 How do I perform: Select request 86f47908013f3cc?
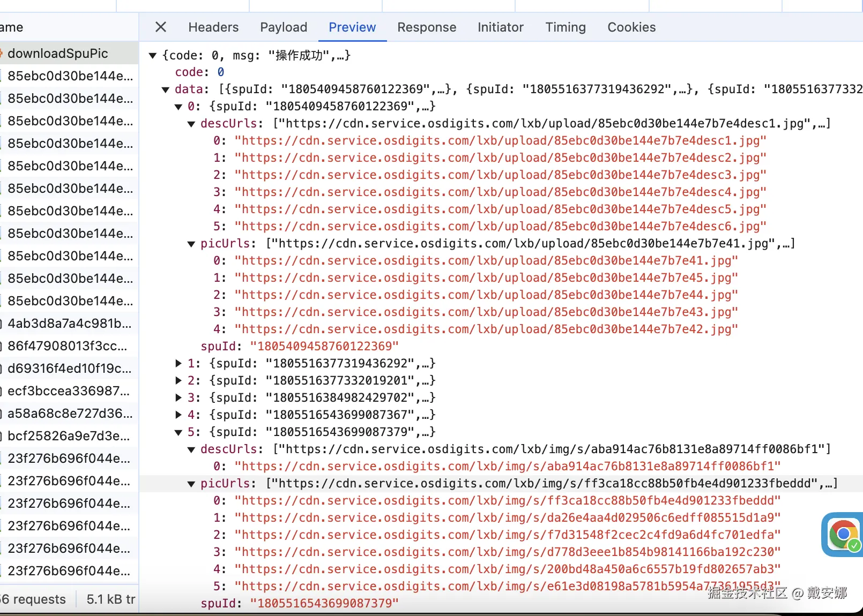69,345
